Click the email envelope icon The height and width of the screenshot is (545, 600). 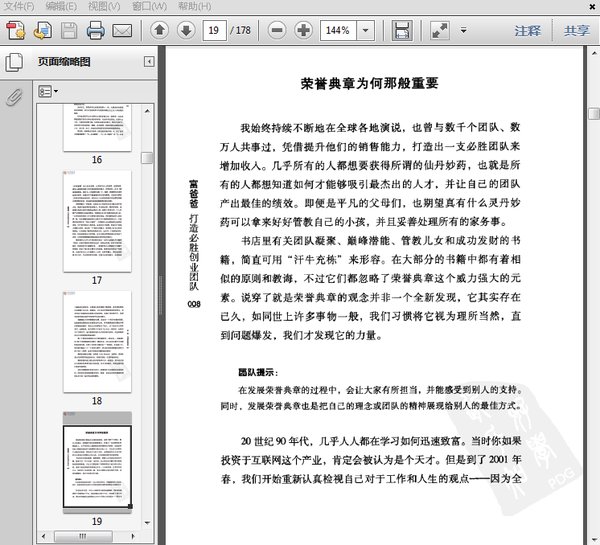pos(122,30)
